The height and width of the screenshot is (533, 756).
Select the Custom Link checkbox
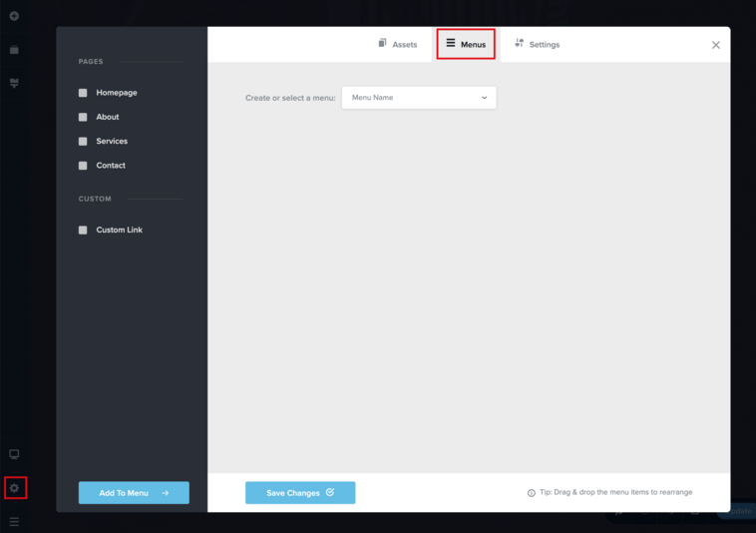(83, 231)
